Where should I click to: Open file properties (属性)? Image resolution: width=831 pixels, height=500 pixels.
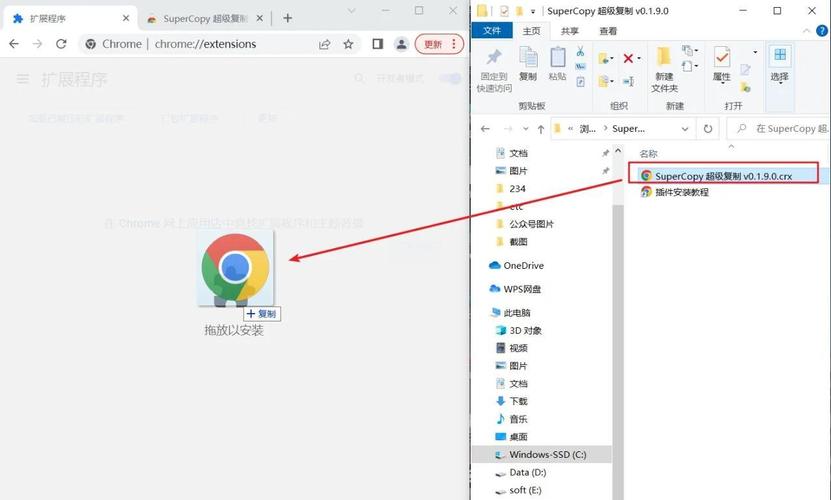[721, 65]
